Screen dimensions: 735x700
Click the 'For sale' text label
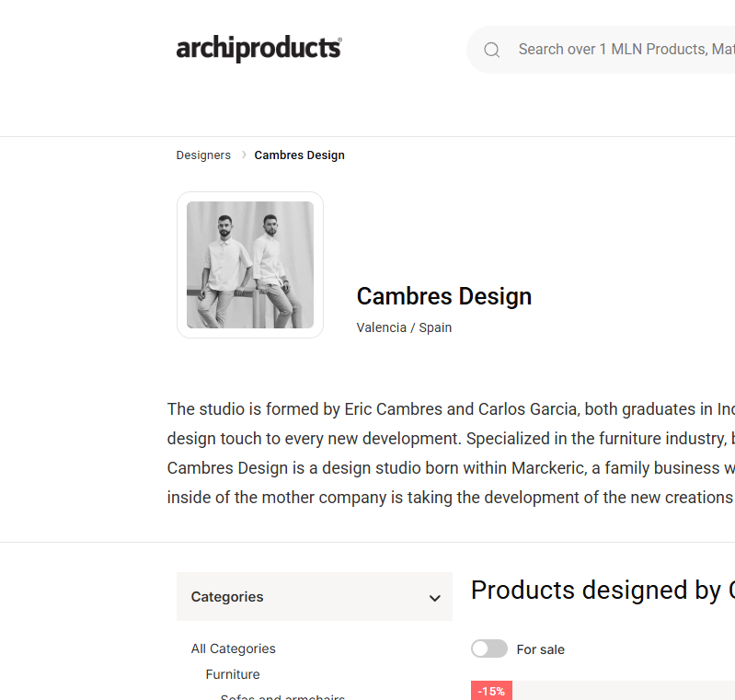click(541, 649)
